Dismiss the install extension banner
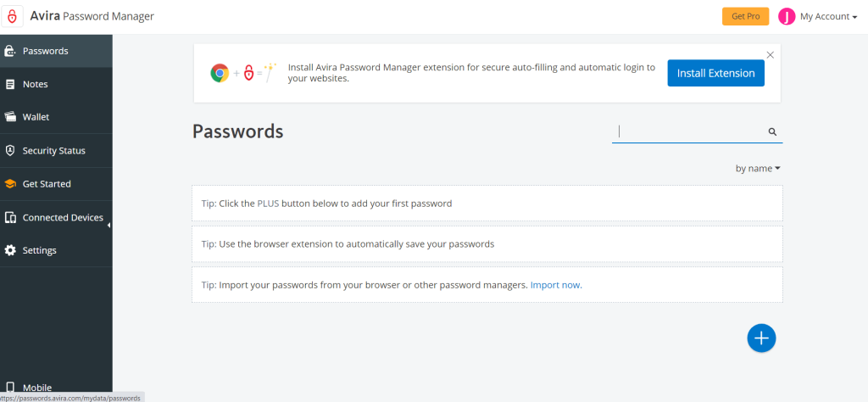Screen dimensions: 868x402 pos(770,55)
